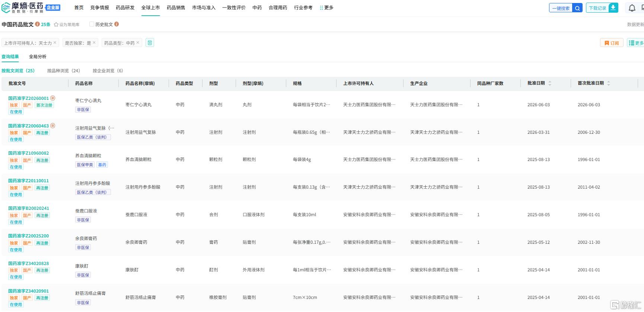644x312 pixels.
Task: Open approval 国药准字Z34020901
Action: [x=29, y=291]
